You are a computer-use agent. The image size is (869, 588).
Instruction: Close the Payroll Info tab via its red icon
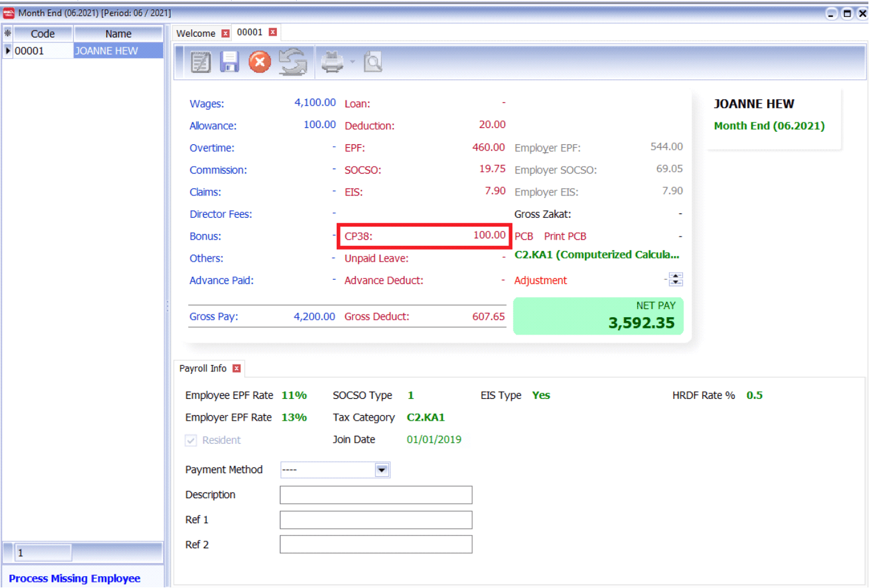point(237,368)
